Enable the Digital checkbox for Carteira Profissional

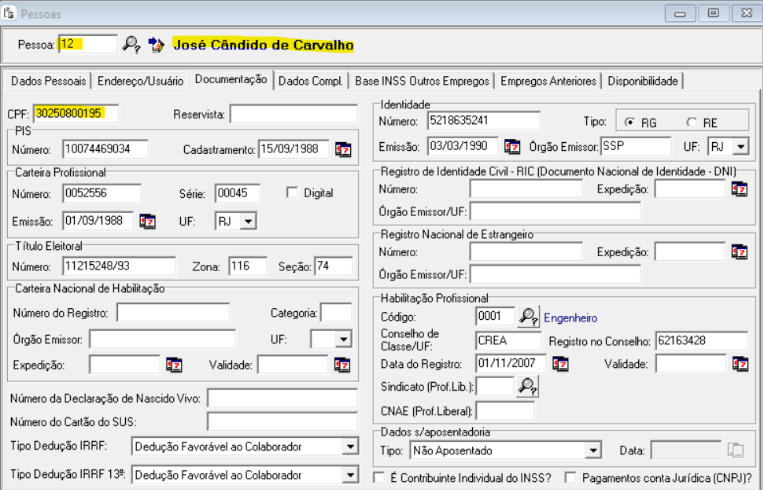293,192
